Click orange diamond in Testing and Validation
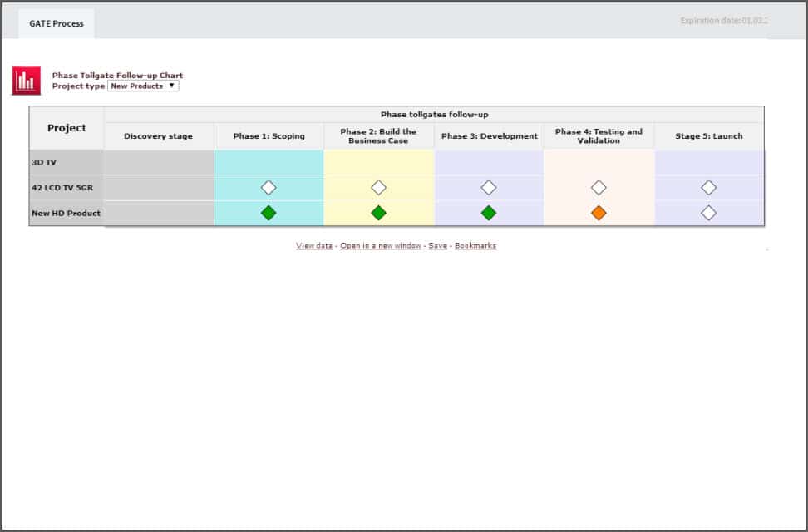This screenshot has height=532, width=808. pos(599,213)
